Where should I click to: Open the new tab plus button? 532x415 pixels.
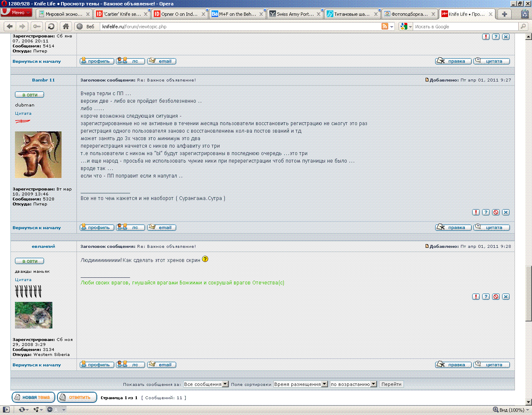point(505,14)
